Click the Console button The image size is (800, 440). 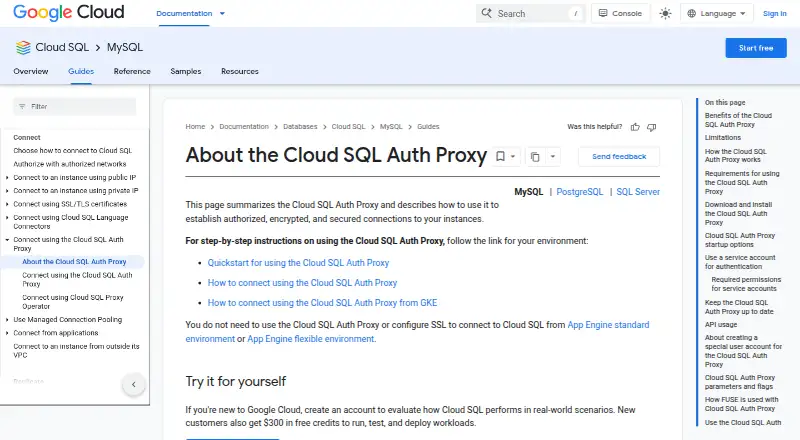[620, 13]
